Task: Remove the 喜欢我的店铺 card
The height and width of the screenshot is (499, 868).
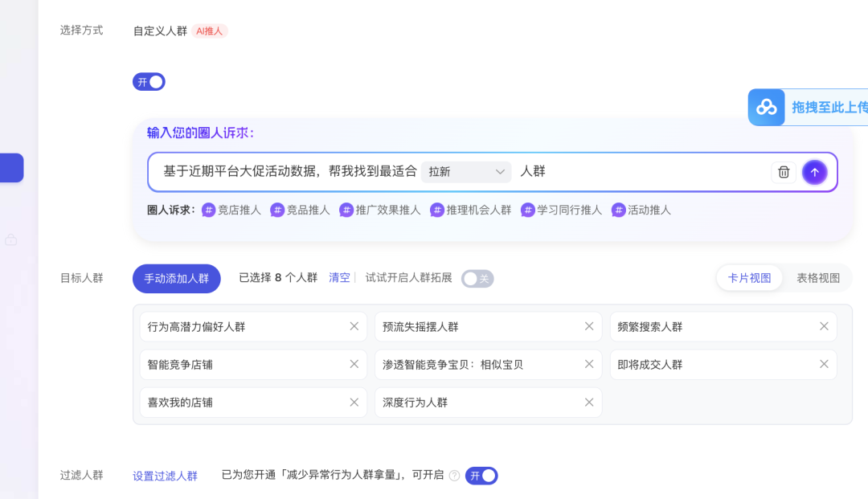Action: (354, 403)
